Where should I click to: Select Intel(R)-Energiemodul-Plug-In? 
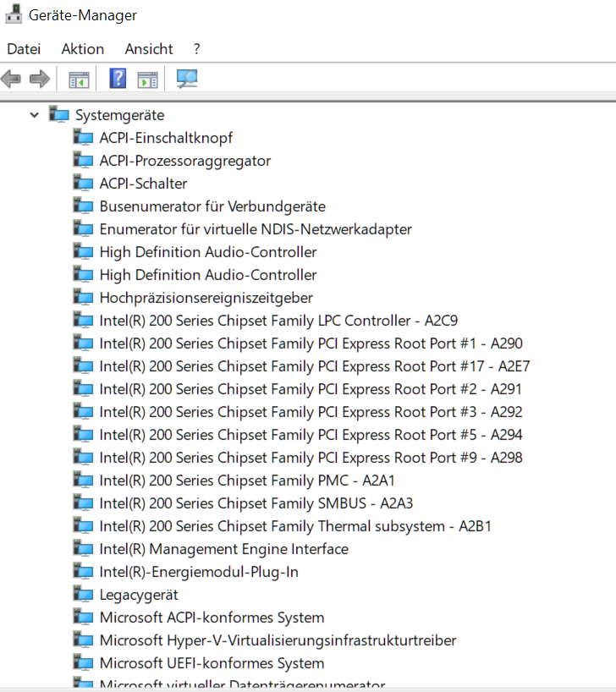[x=199, y=573]
